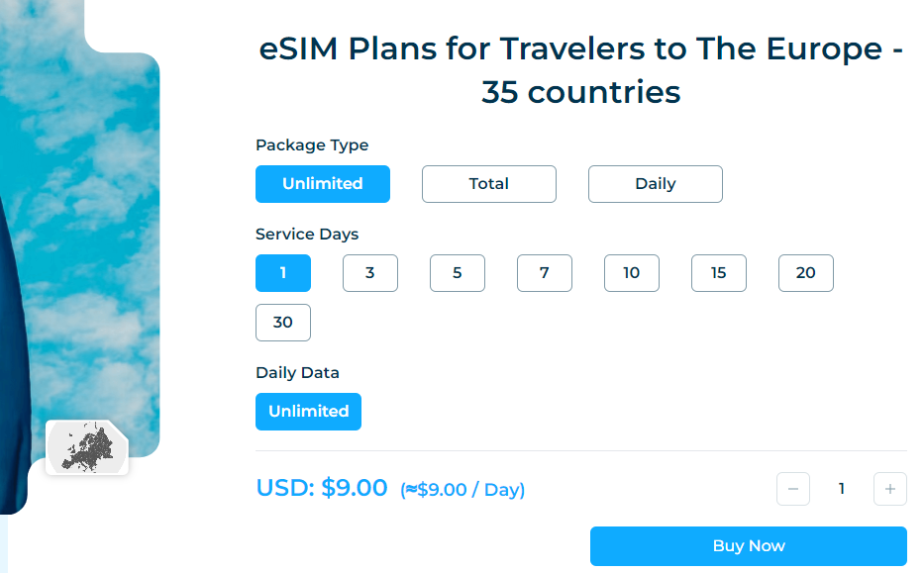
Task: Select the Daily package type
Action: [x=656, y=184]
